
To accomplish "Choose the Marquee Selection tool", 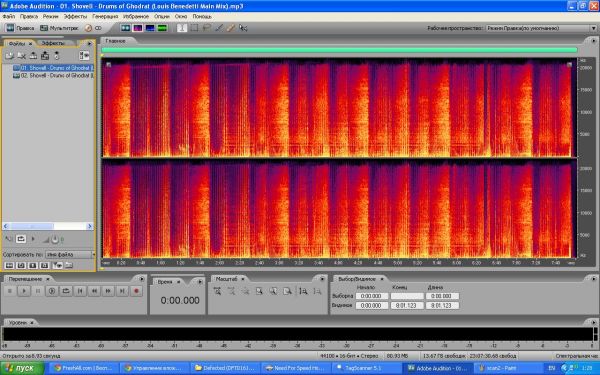I will click(x=194, y=28).
